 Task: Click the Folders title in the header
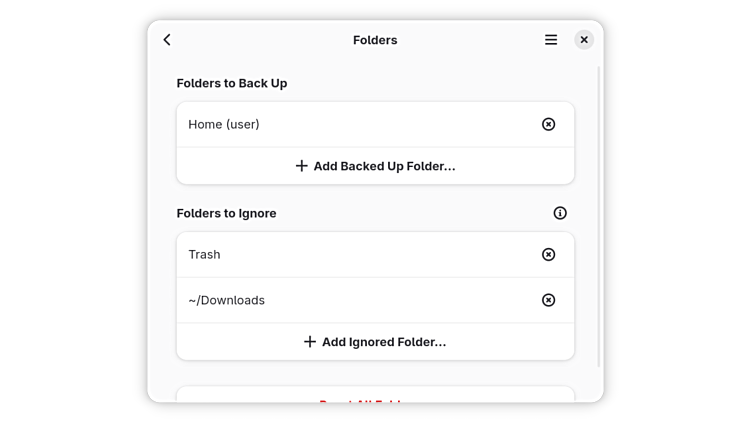(x=375, y=40)
